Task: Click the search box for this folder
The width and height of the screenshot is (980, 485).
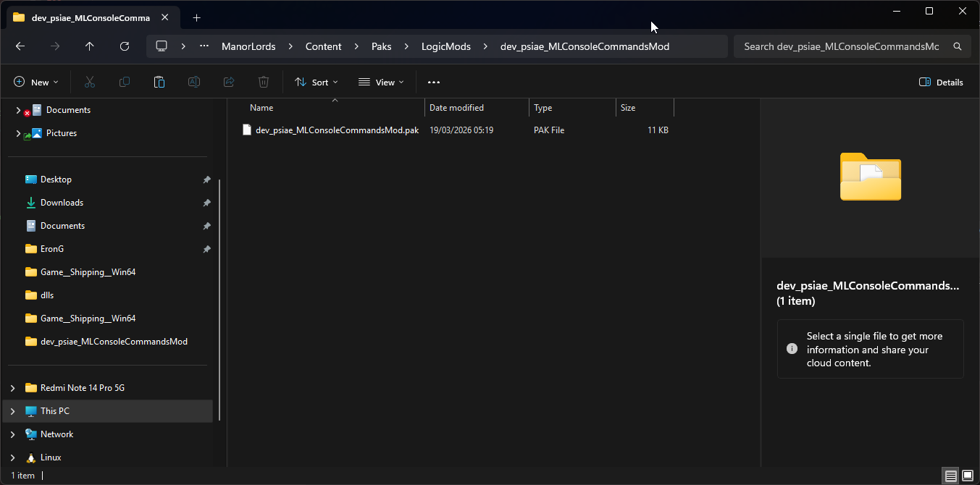Action: coord(840,46)
